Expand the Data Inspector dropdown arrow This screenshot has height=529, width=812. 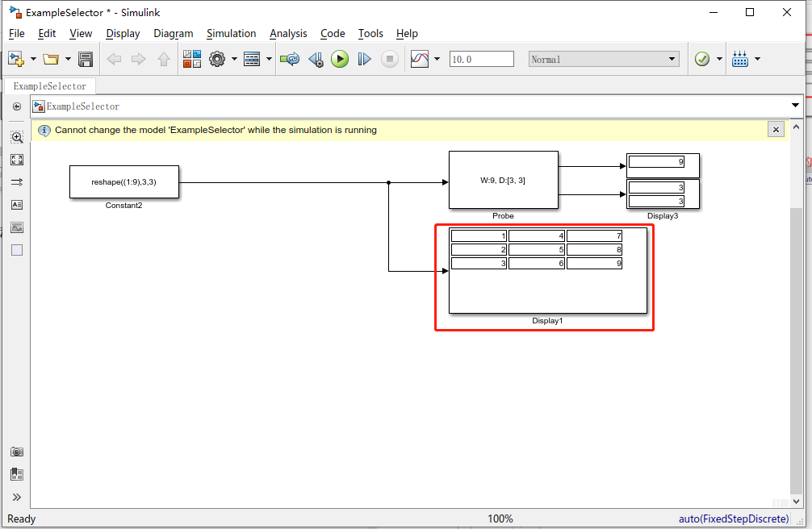click(437, 59)
